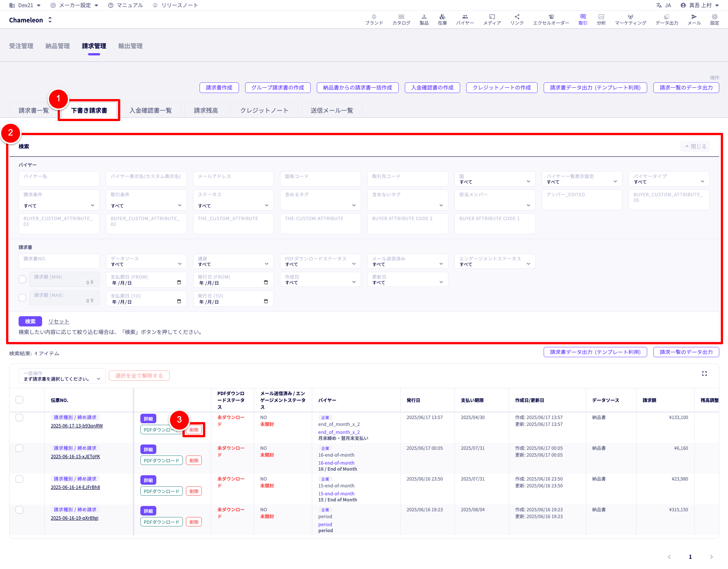The height and width of the screenshot is (569, 728).
Task: Switch to 請求書一覧 tab
Action: [x=34, y=110]
